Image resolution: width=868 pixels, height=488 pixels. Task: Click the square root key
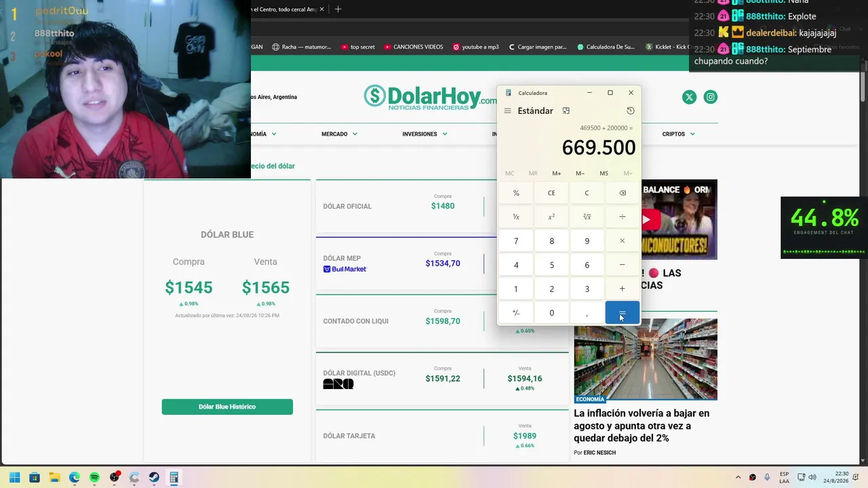[x=587, y=217]
